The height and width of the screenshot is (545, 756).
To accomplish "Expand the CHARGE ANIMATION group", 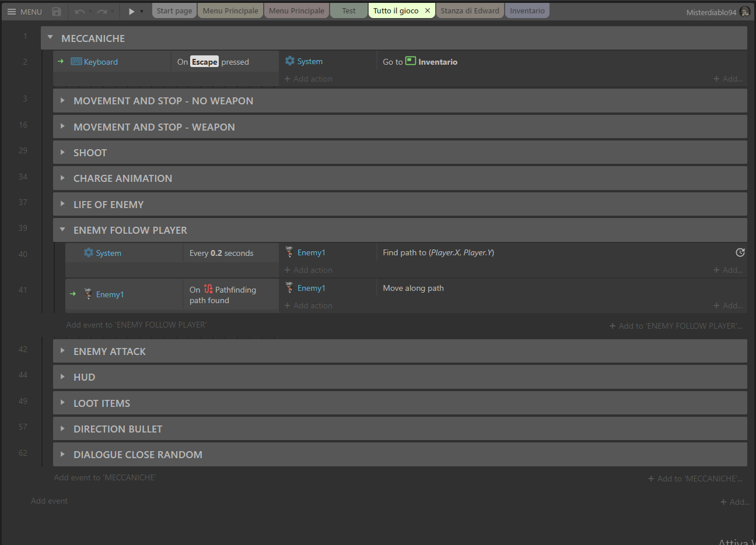I will pos(62,178).
